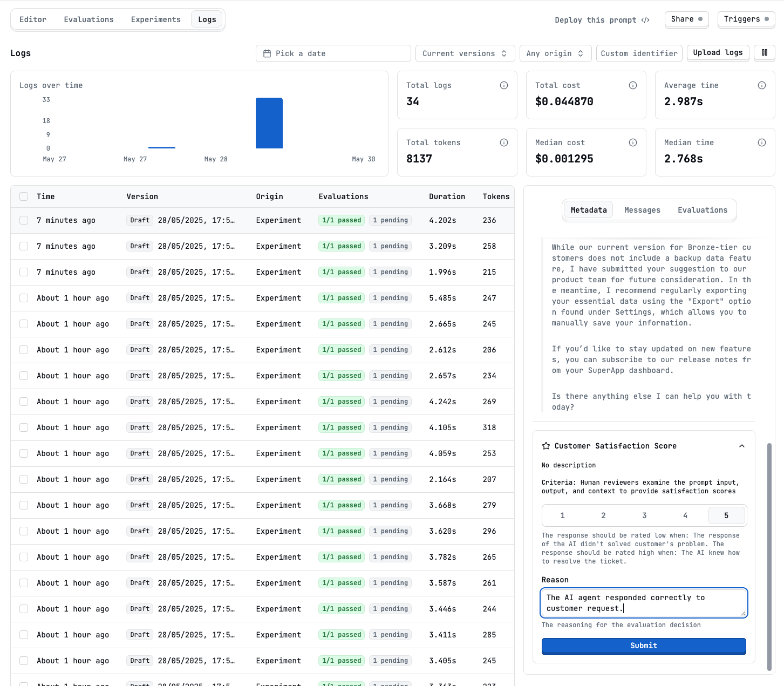Image resolution: width=784 pixels, height=686 pixels.
Task: Open the calendar icon in Pick a date
Action: click(x=268, y=53)
